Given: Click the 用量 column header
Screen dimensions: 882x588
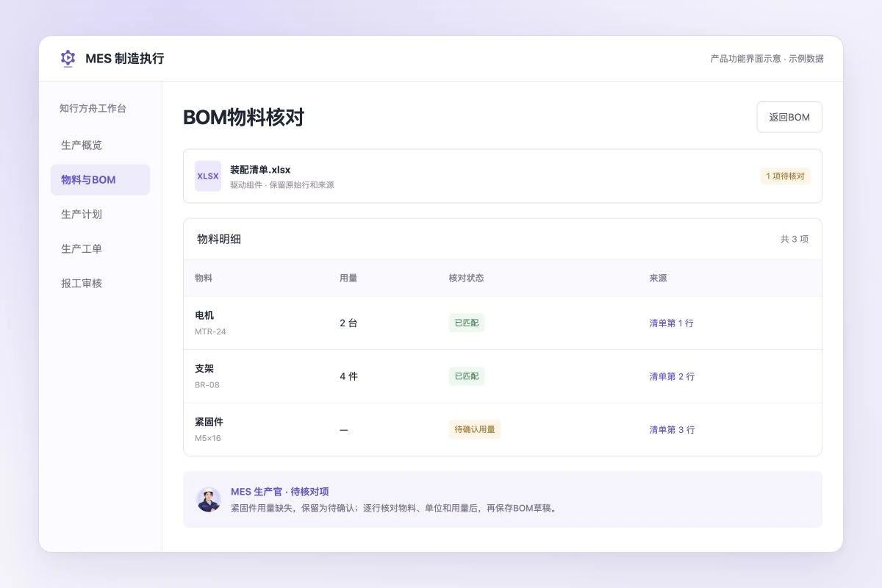Looking at the screenshot, I should (348, 279).
